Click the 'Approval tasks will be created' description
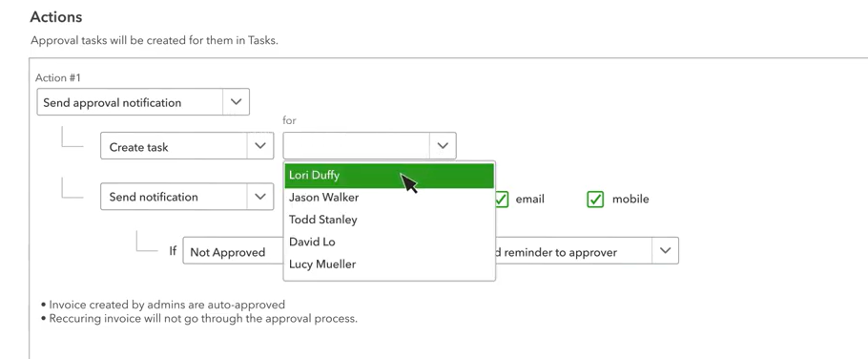The height and width of the screenshot is (359, 868). coord(155,41)
